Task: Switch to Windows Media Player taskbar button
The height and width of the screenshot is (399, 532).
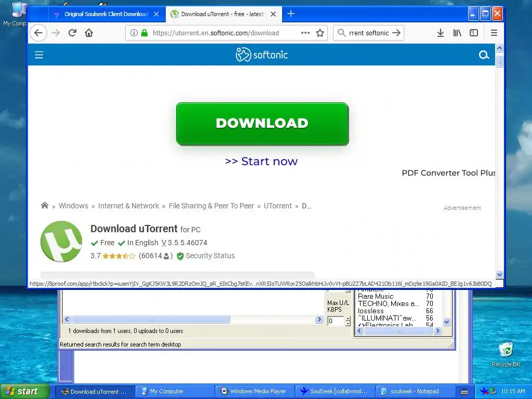Action: click(255, 391)
